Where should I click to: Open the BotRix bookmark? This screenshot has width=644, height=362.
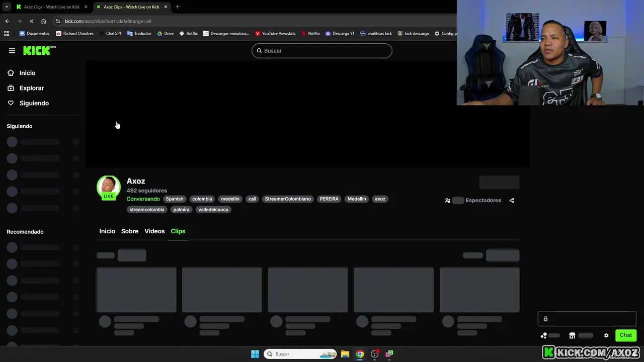(x=188, y=34)
